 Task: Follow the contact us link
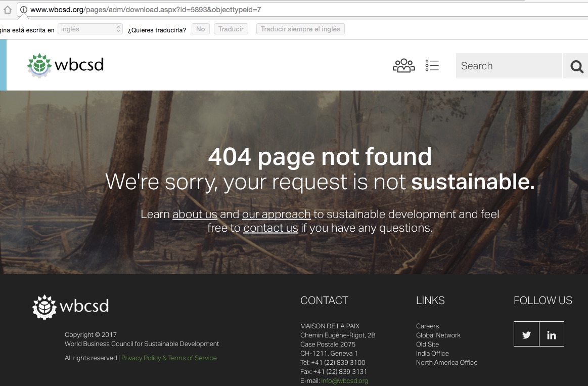(x=270, y=228)
